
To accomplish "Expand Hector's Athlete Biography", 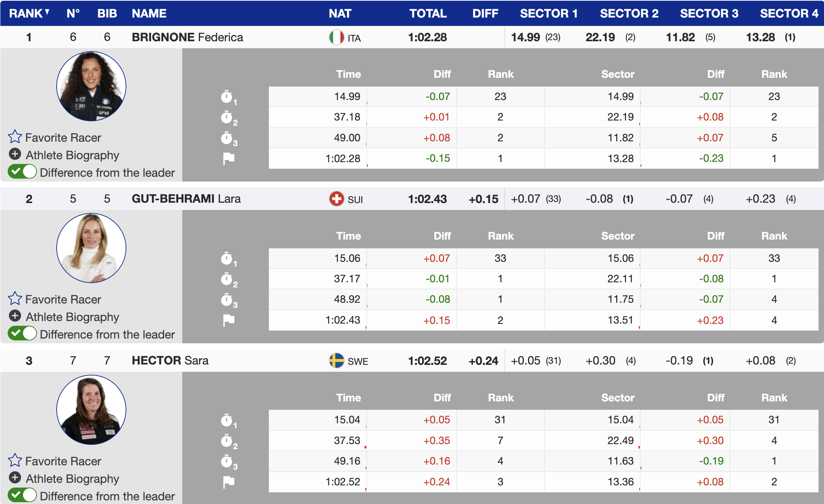I will (x=15, y=478).
